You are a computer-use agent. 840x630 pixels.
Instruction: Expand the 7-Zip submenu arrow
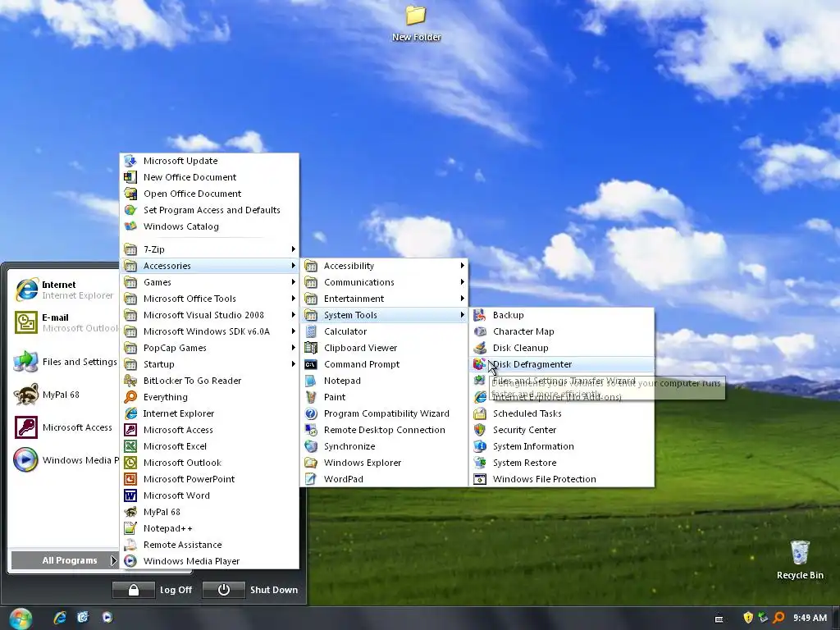tap(293, 249)
